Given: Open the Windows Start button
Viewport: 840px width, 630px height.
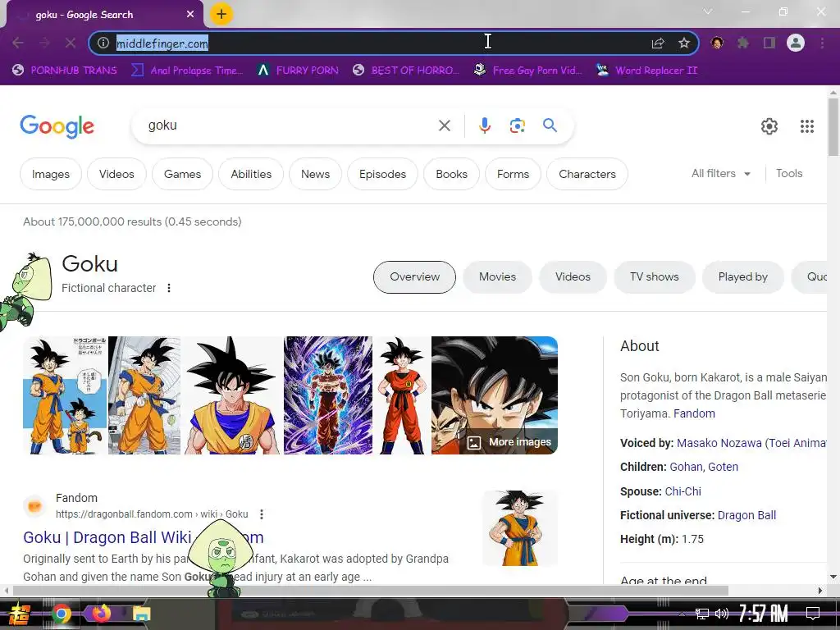Looking at the screenshot, I should [20, 614].
